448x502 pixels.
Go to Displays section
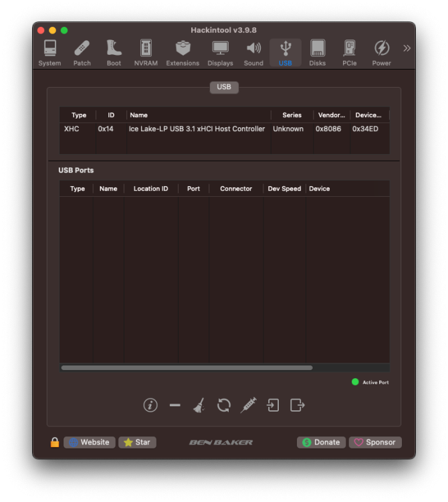(x=221, y=53)
